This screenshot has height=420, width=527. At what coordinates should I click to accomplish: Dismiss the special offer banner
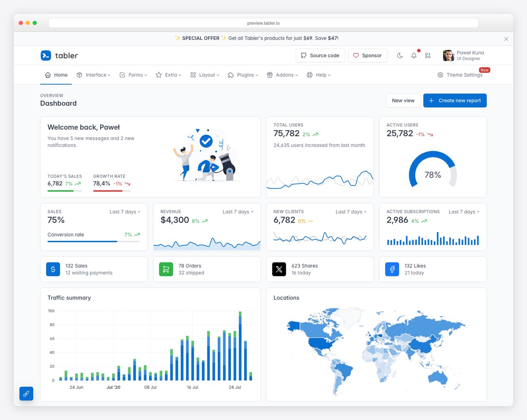point(506,39)
